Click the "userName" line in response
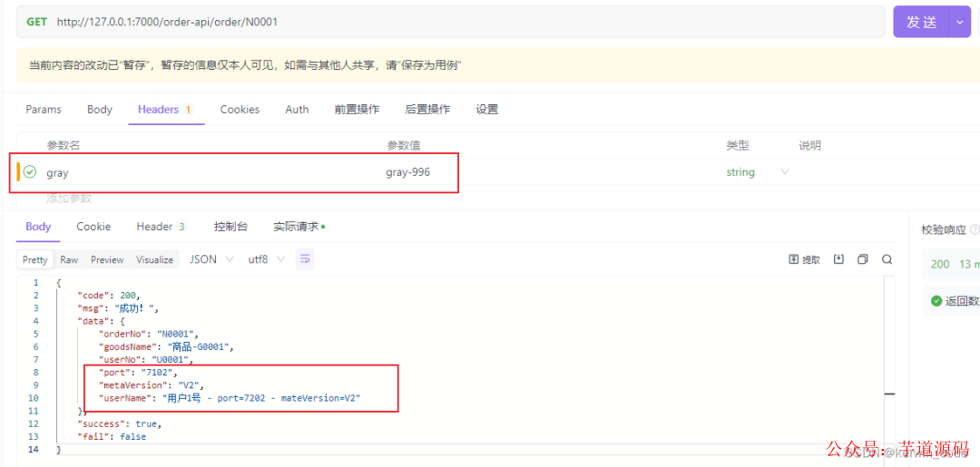The height and width of the screenshot is (467, 980). pos(230,398)
